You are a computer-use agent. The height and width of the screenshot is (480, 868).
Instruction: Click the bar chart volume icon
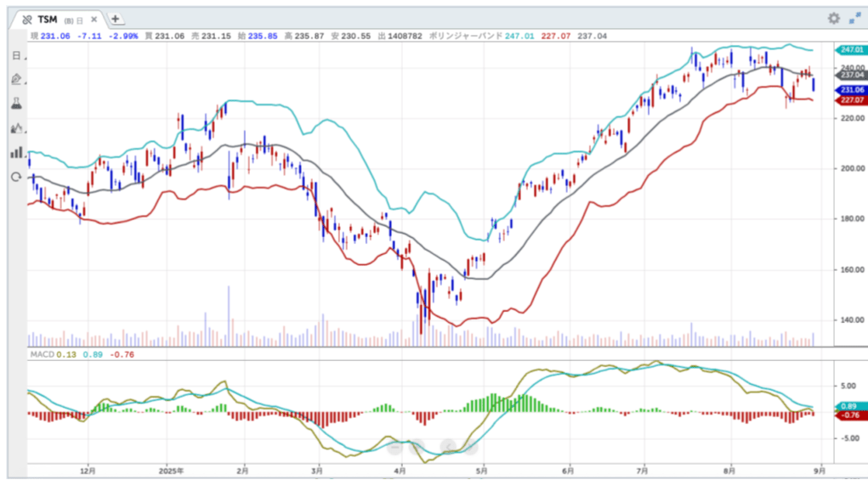[15, 152]
